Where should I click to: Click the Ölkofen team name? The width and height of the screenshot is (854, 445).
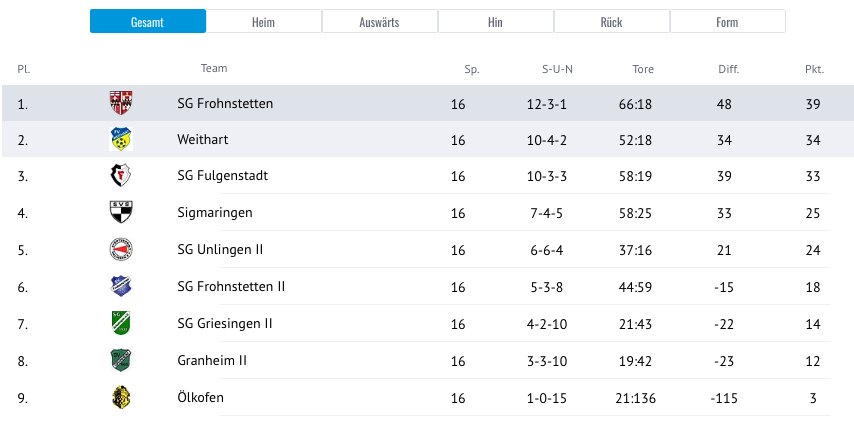(200, 397)
